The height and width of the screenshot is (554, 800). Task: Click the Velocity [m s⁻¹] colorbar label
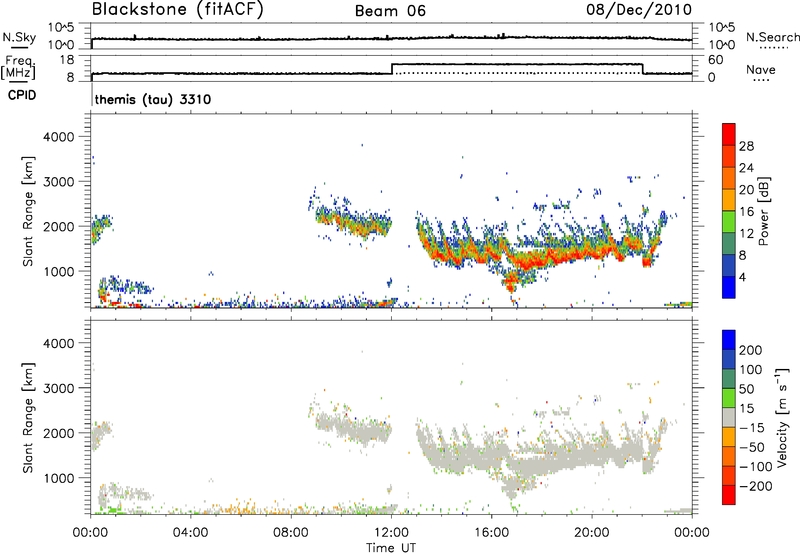coord(782,417)
